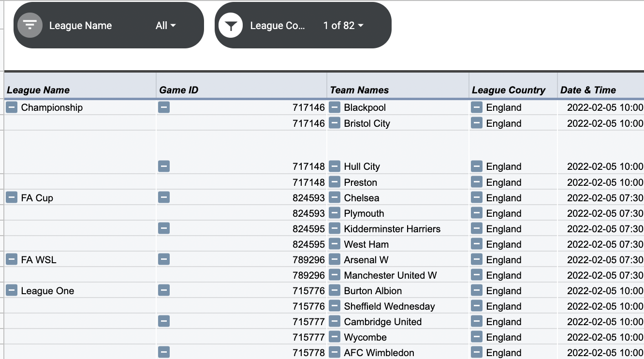Image resolution: width=644 pixels, height=359 pixels.
Task: Open the League Name 'All' dropdown
Action: point(166,26)
